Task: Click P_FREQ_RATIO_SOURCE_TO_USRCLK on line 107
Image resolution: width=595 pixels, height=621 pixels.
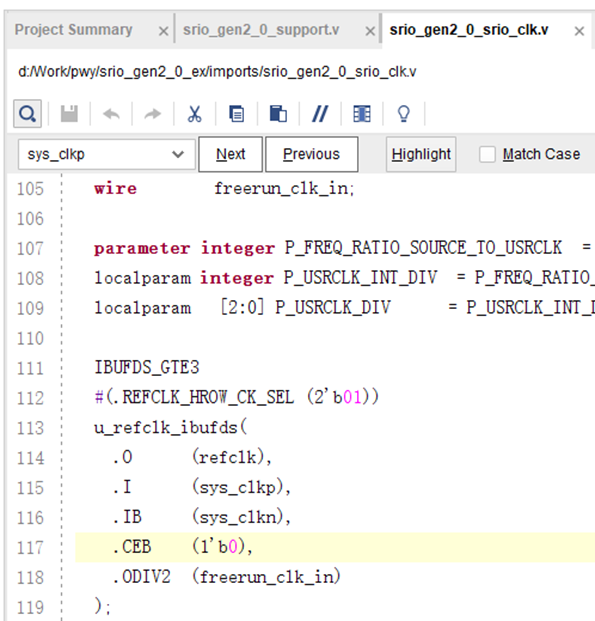Action: tap(423, 248)
